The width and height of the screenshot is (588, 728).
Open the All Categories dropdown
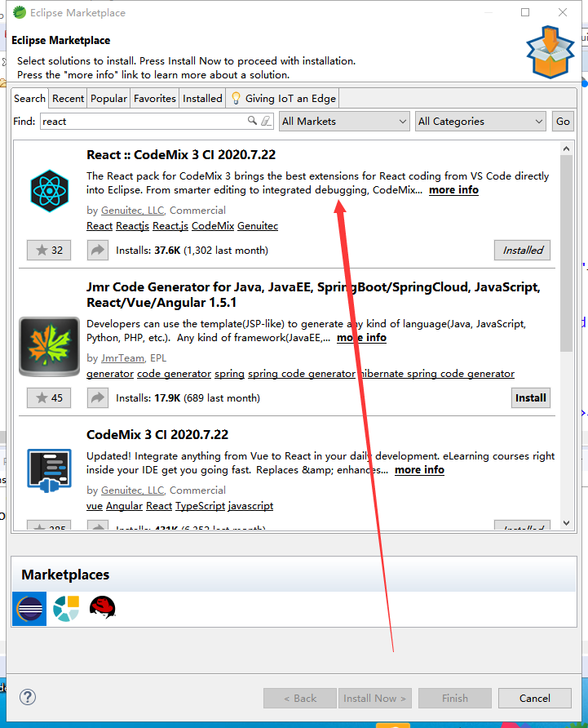coord(480,121)
